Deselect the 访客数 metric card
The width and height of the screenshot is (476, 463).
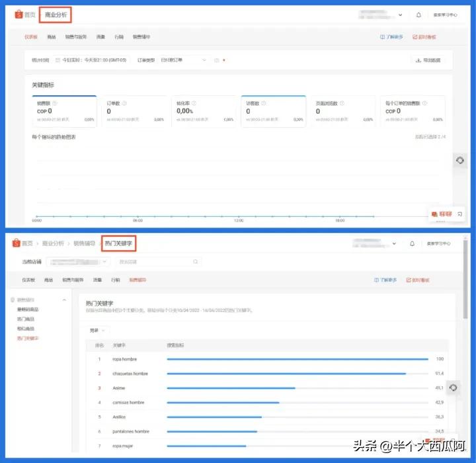pos(273,111)
